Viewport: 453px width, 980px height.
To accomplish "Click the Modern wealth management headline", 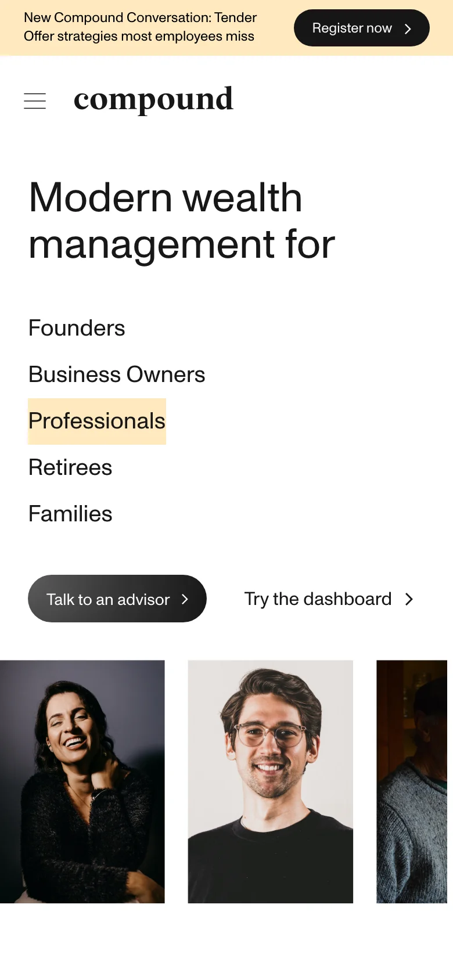I will pos(166,198).
